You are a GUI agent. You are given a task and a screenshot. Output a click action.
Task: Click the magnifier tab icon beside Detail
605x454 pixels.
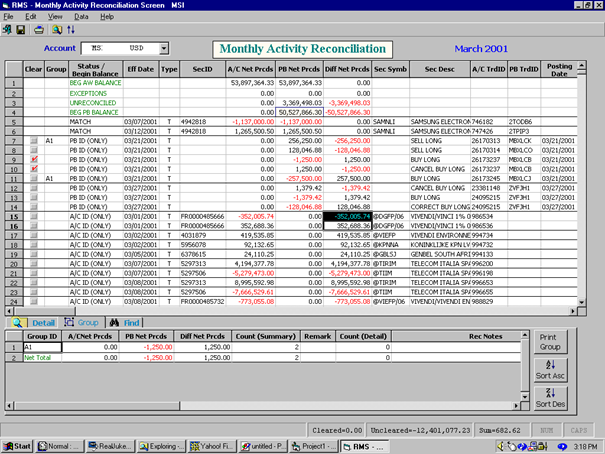coord(17,322)
